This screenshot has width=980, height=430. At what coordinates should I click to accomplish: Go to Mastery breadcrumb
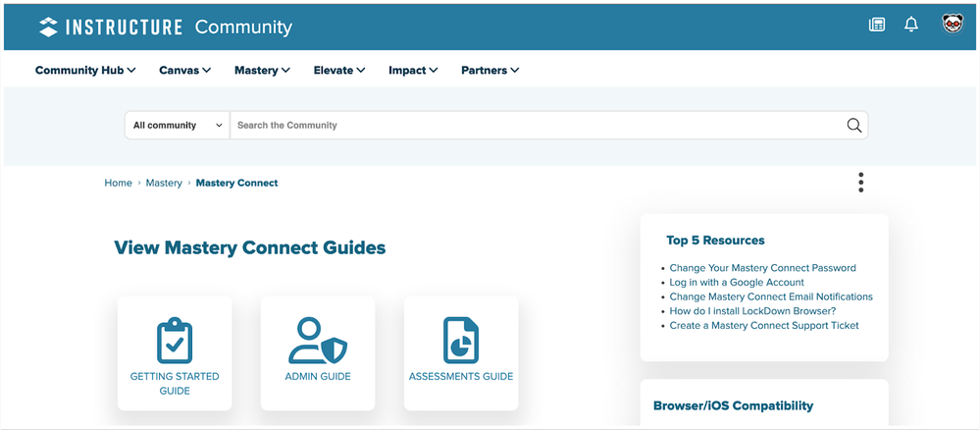[x=164, y=183]
